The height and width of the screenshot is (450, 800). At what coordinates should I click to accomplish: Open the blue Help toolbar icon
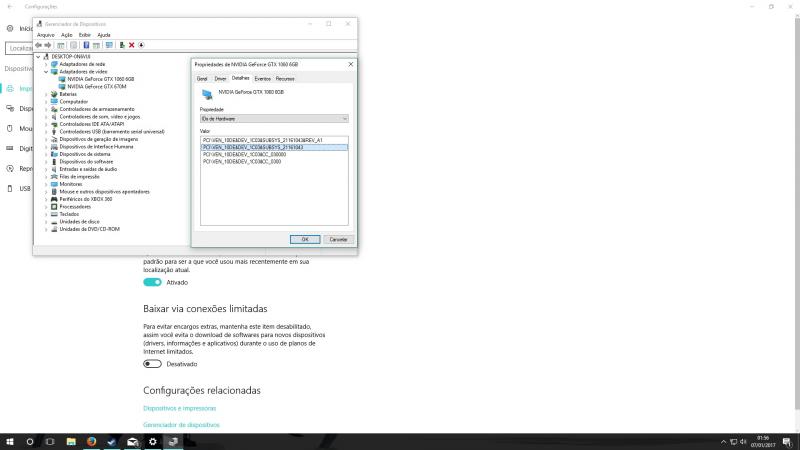[x=86, y=45]
